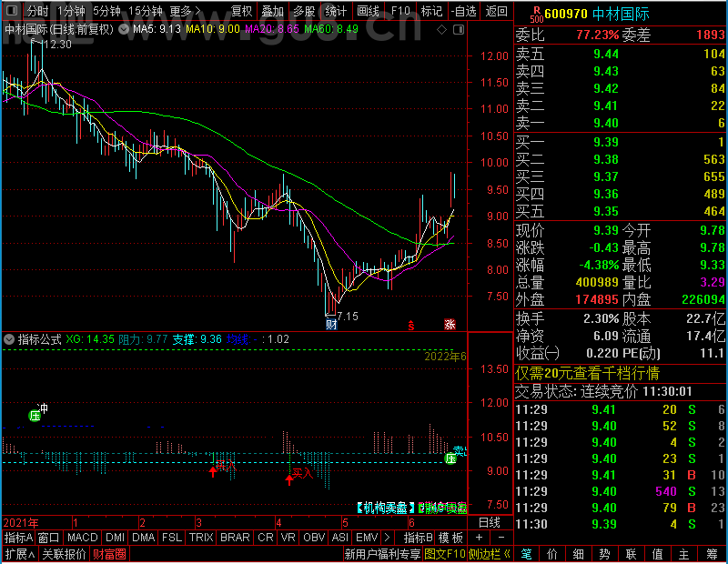This screenshot has width=728, height=564.
Task: Open the 多股 multi-stock view
Action: coord(304,11)
